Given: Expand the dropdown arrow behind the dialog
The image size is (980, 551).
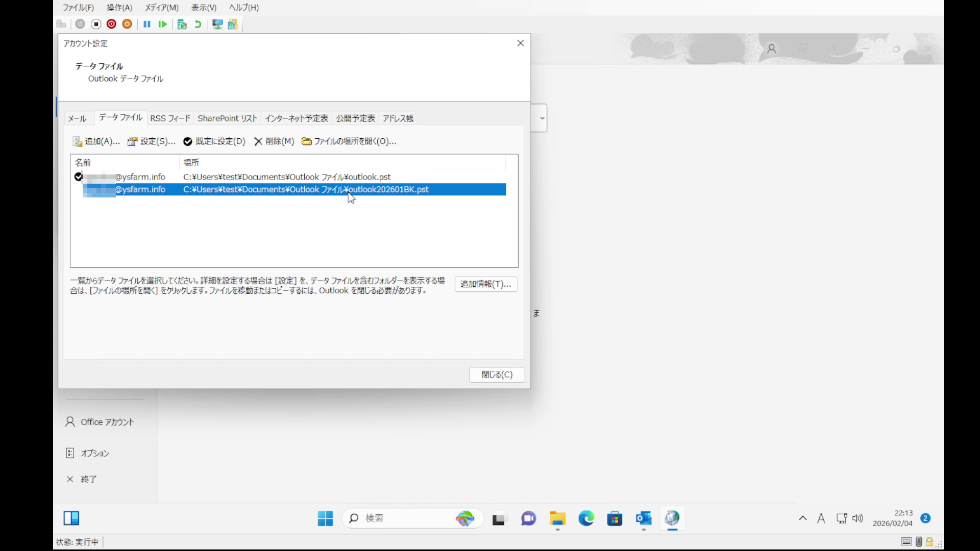Looking at the screenshot, I should pyautogui.click(x=542, y=118).
